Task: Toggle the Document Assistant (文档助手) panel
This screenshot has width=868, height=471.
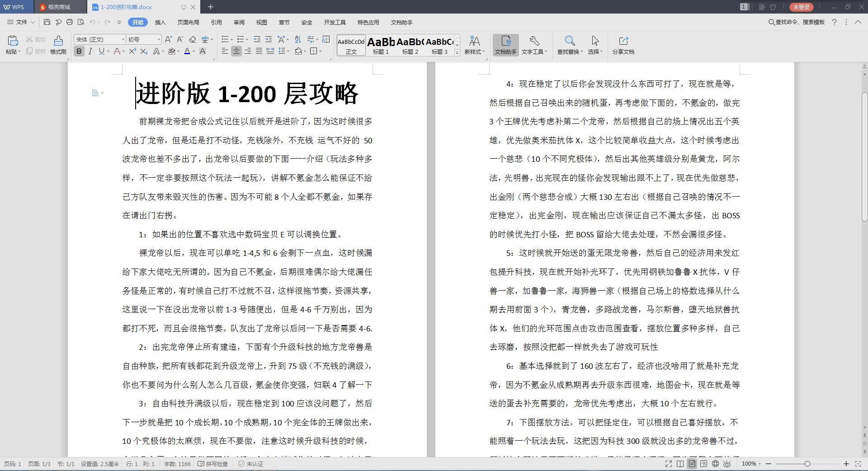Action: point(505,45)
